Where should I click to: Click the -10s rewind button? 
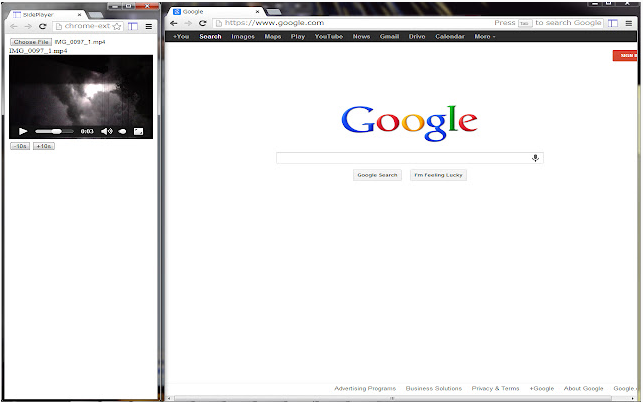click(20, 146)
